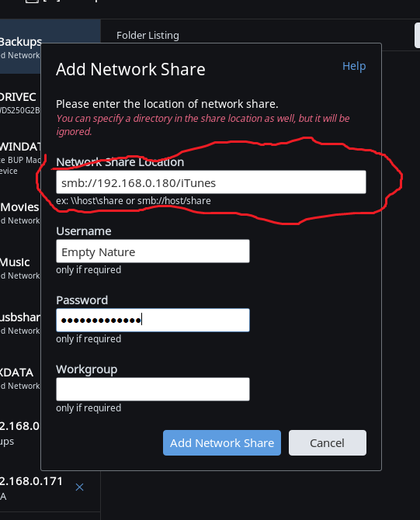Click the sidebar entry ending in ups
The height and width of the screenshot is (520, 420).
click(x=20, y=433)
